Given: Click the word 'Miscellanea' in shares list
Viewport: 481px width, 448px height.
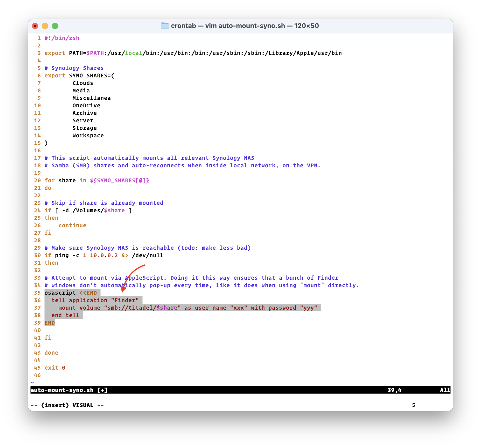Looking at the screenshot, I should click(x=91, y=98).
